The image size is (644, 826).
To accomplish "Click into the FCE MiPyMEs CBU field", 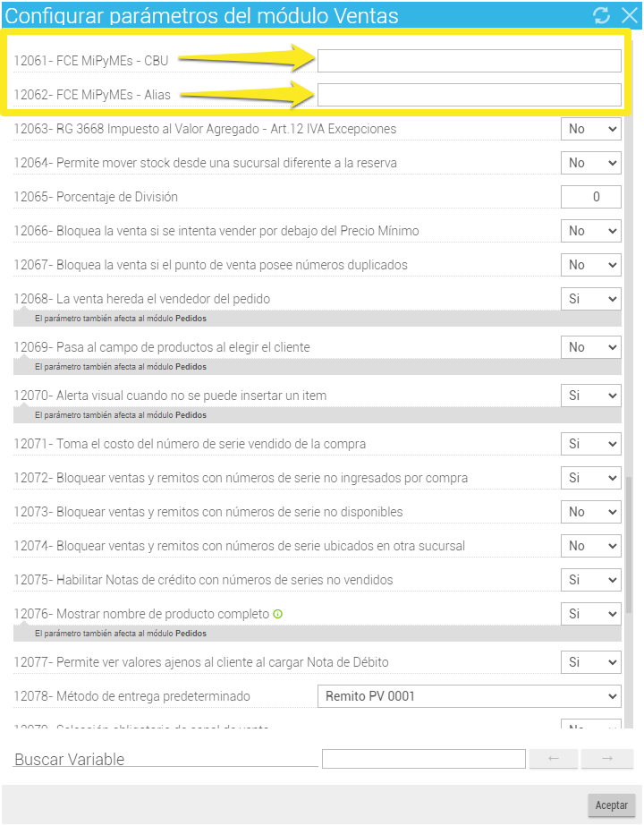I will (x=469, y=61).
